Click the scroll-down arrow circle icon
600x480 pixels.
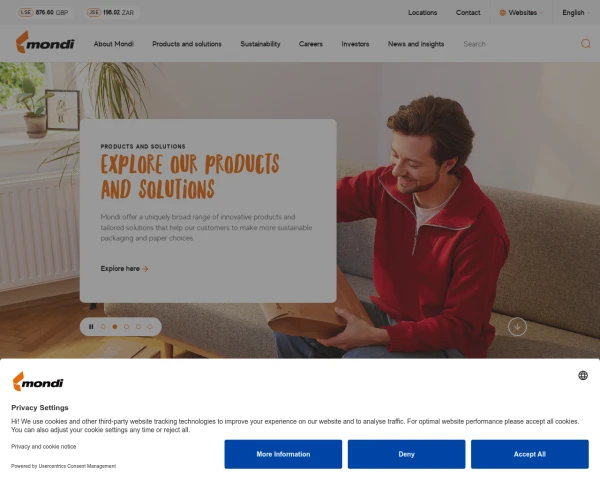point(517,327)
